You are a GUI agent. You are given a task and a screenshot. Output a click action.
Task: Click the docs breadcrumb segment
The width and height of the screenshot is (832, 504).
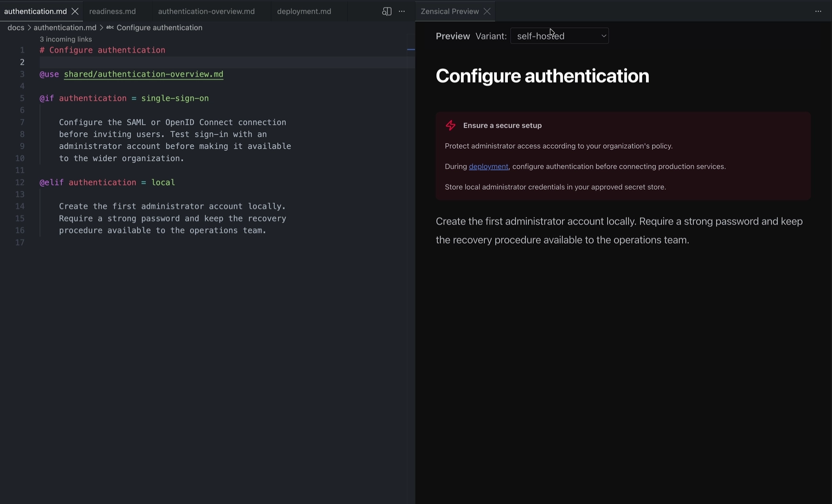[x=16, y=28]
